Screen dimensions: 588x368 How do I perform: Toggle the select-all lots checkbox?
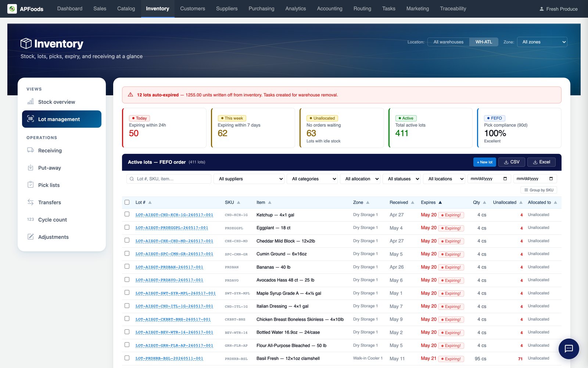coord(127,202)
